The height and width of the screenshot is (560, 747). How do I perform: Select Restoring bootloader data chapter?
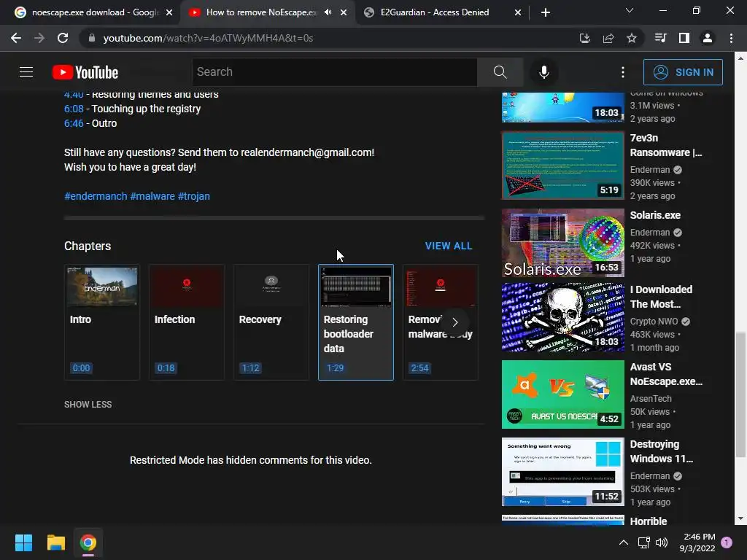(x=356, y=322)
